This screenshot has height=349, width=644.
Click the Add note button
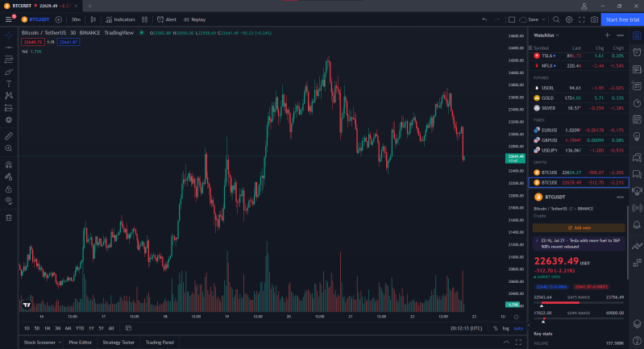tap(579, 227)
